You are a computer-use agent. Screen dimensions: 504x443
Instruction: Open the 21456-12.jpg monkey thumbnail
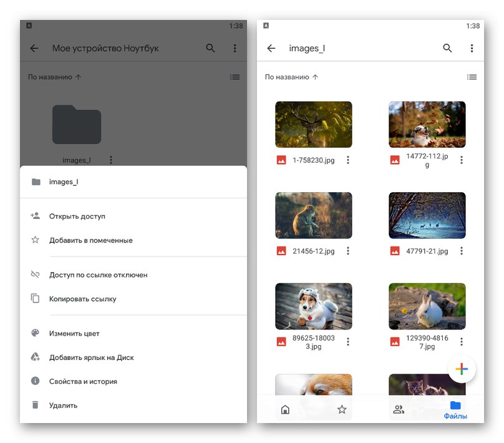[313, 215]
